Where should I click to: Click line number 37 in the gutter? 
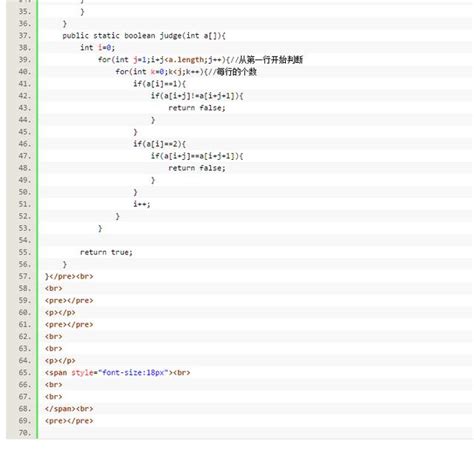(25, 36)
